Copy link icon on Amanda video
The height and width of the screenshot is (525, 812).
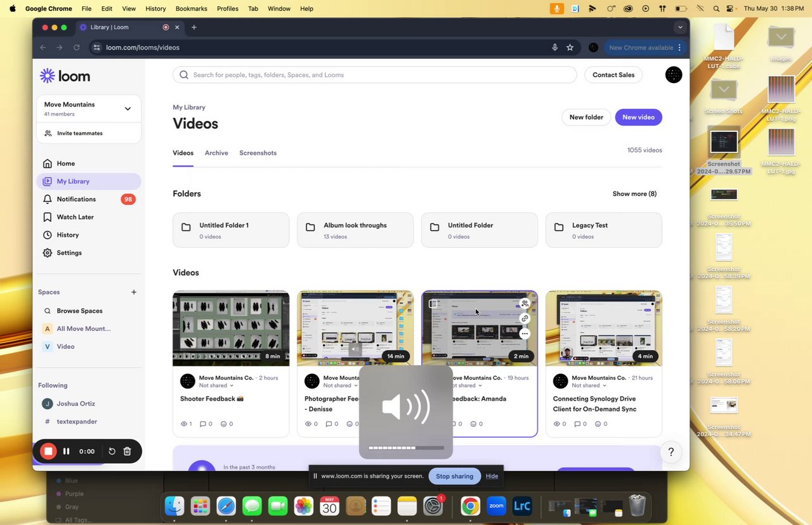click(x=525, y=318)
